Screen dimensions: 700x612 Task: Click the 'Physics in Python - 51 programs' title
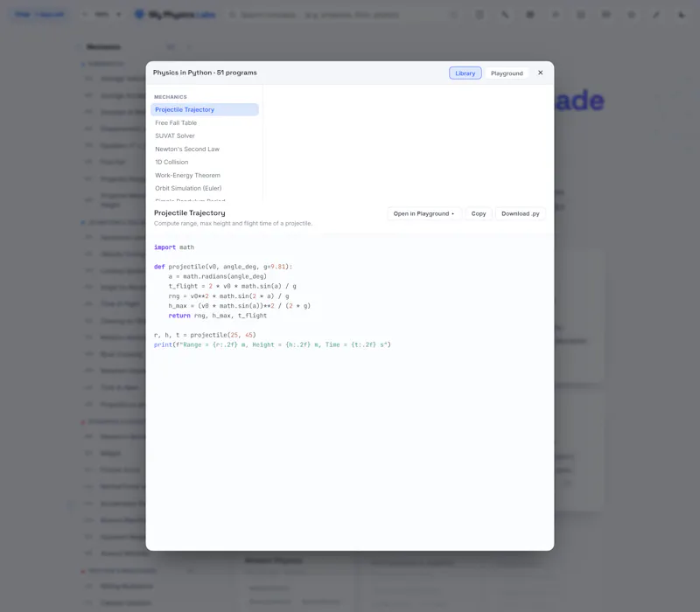(x=205, y=73)
